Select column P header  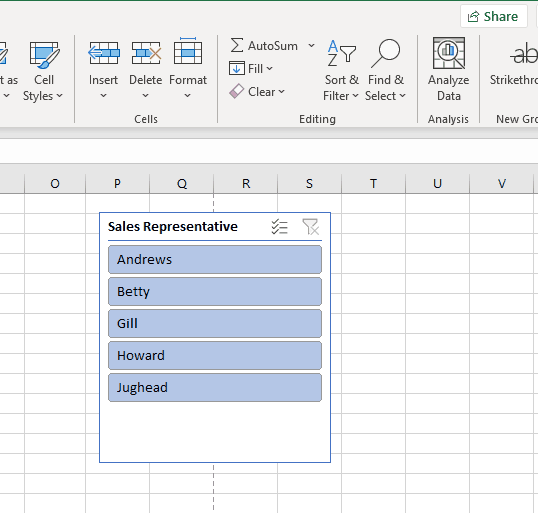[x=117, y=184]
